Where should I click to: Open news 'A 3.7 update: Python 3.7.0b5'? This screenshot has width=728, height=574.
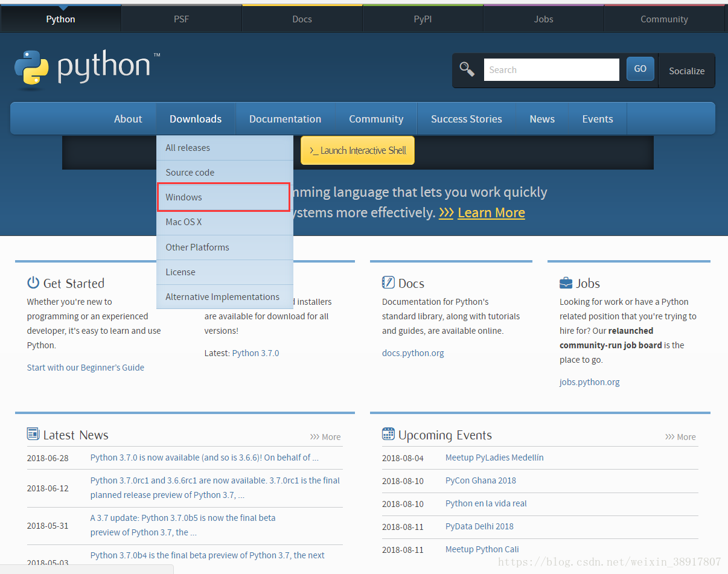pyautogui.click(x=183, y=525)
